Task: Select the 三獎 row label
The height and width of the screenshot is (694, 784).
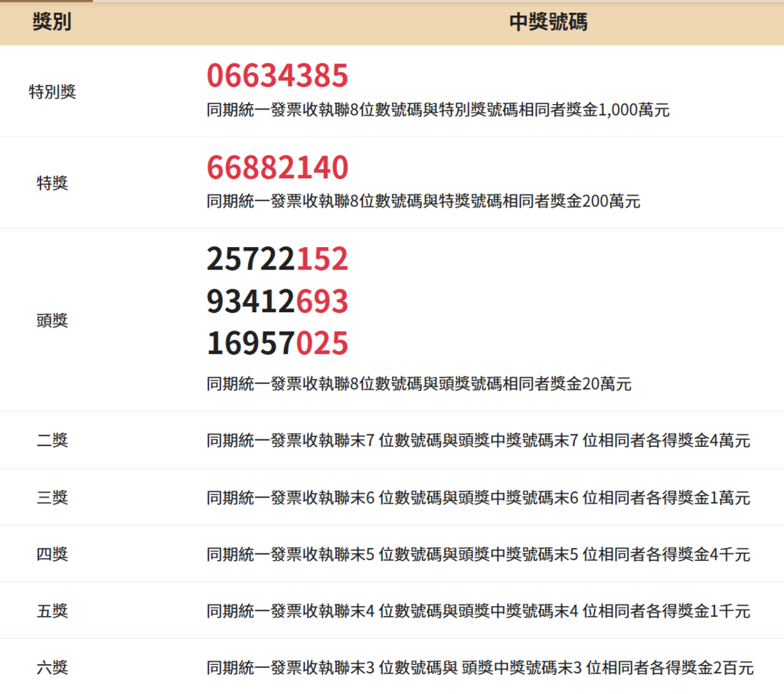Action: (x=52, y=497)
